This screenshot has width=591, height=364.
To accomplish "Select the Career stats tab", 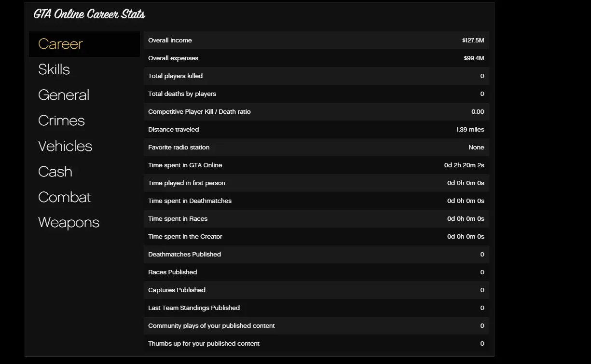I will (61, 44).
